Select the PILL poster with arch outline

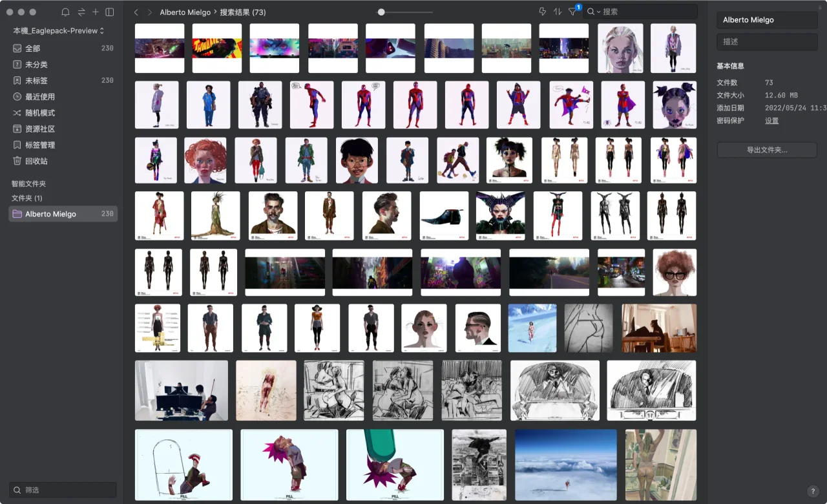pos(183,465)
